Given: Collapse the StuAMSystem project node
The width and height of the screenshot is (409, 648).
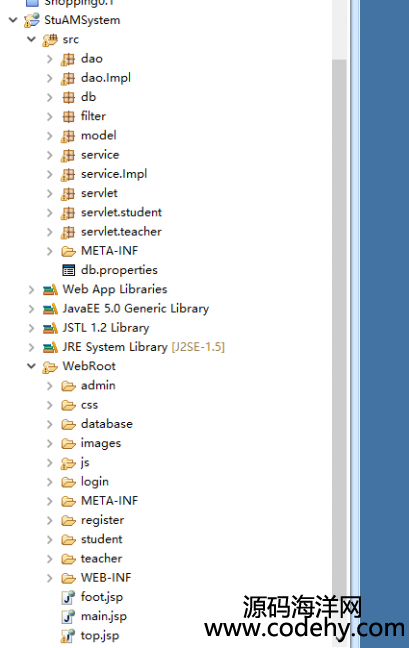Looking at the screenshot, I should [13, 20].
